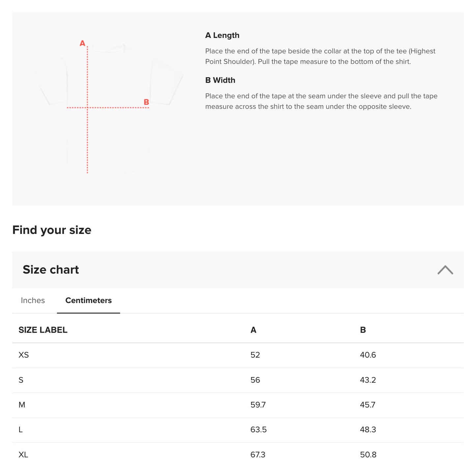Click the A Length heading
Screen dimensions: 476x476
click(222, 35)
